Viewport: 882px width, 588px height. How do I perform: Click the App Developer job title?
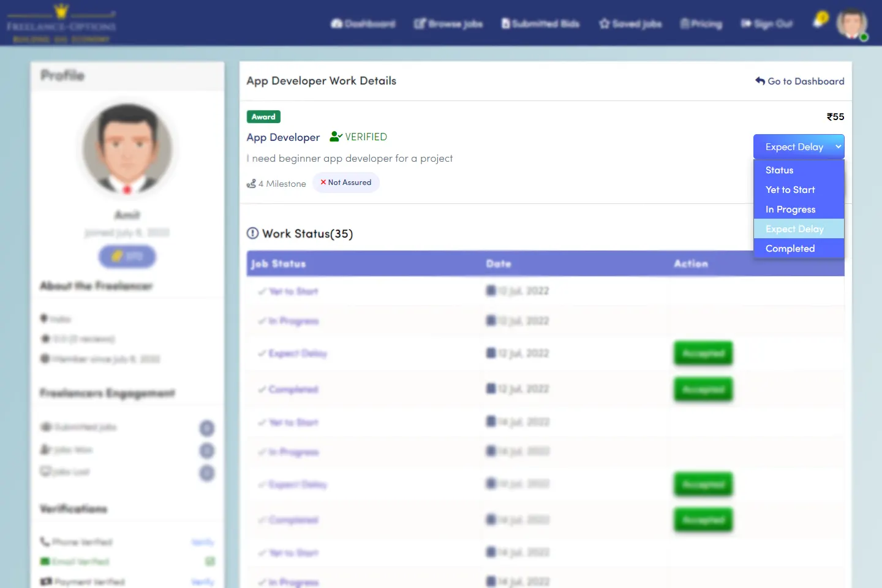tap(283, 137)
